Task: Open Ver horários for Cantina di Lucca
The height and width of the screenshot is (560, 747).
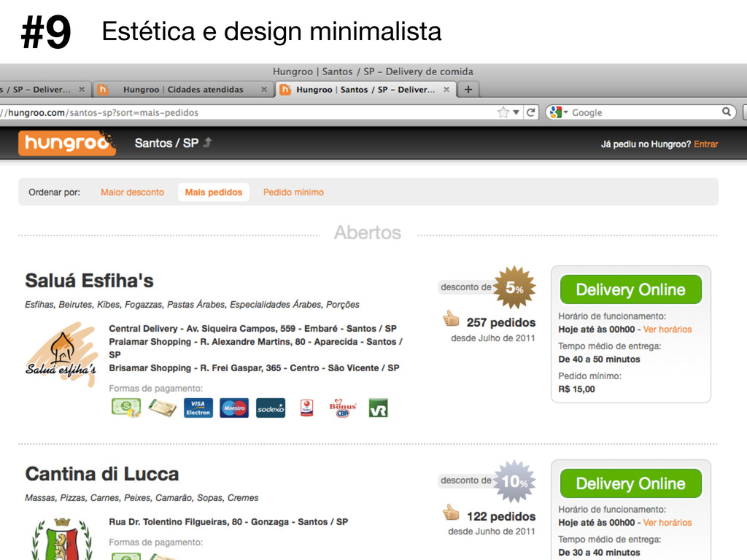Action: tap(667, 522)
